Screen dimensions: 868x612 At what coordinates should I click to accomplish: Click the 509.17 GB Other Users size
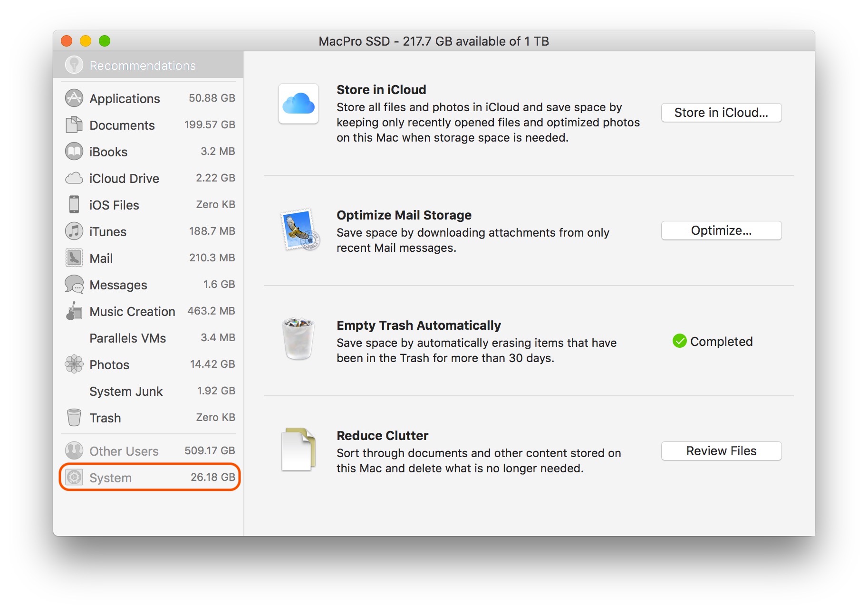click(x=210, y=450)
